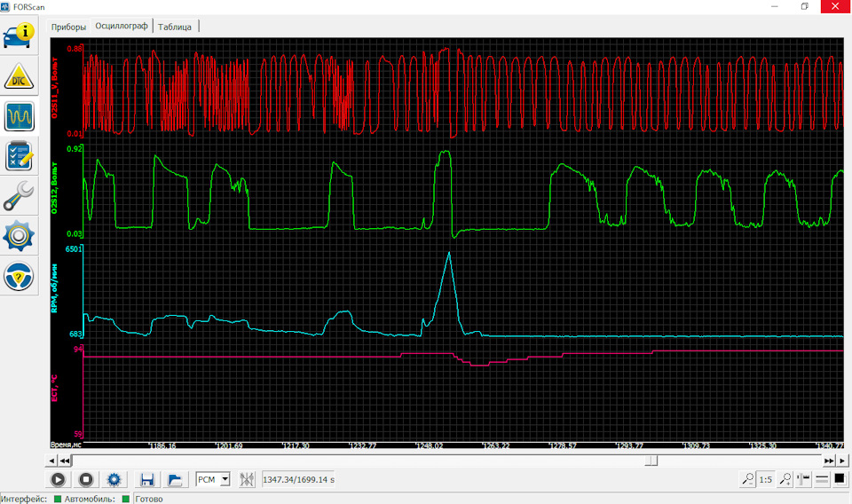Screen dimensions: 852x504
Task: Click the O2S11_V red channel label
Action: pos(54,88)
